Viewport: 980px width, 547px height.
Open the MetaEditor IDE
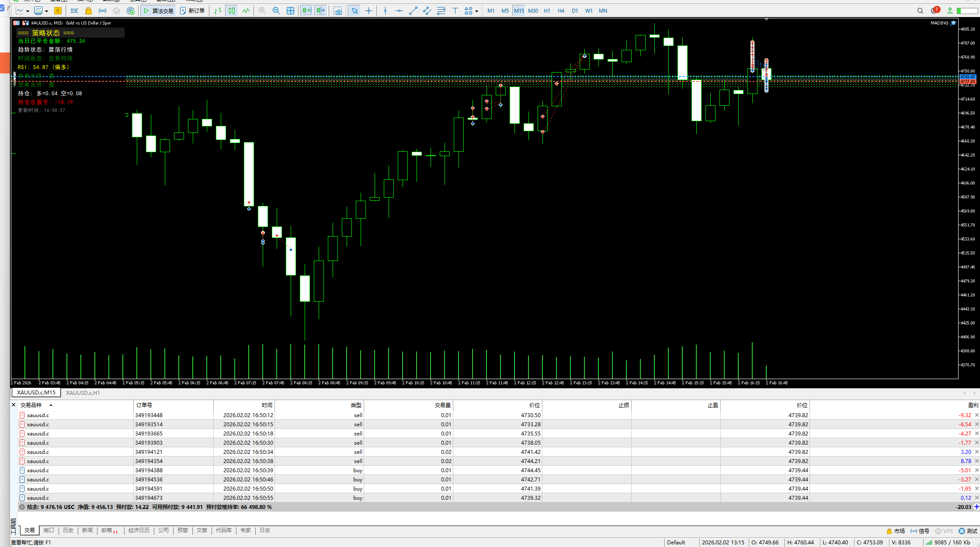click(74, 11)
